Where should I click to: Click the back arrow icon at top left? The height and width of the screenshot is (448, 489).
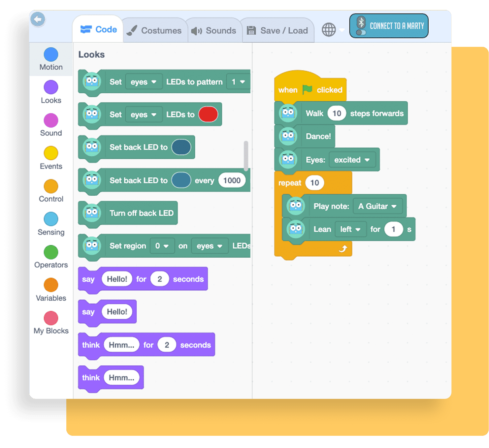[x=38, y=19]
